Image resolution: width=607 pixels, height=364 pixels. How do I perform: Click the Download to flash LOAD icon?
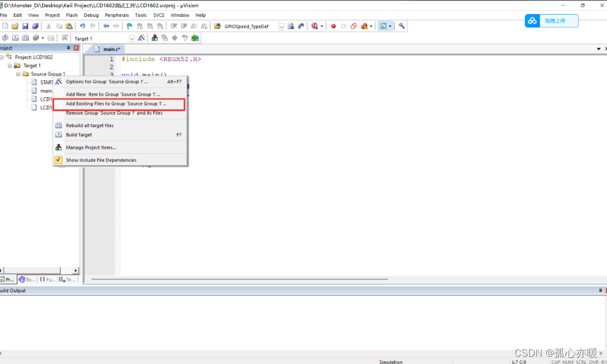pos(64,38)
